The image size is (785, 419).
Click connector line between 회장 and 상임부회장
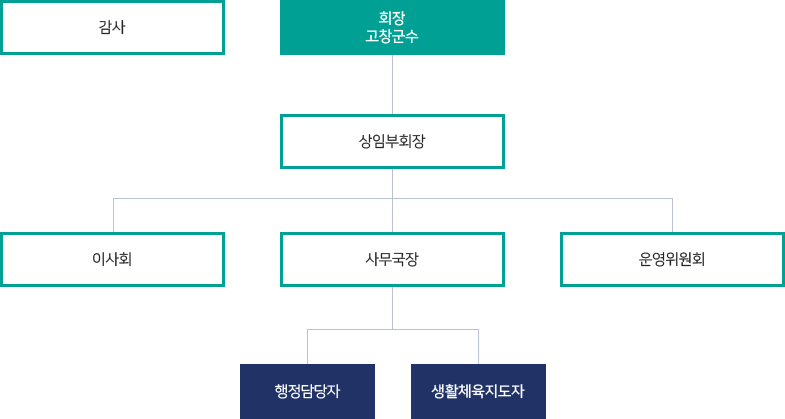(392, 85)
